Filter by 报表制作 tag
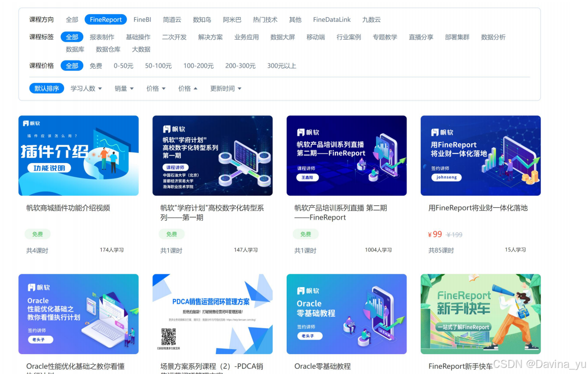This screenshot has width=588, height=374. 102,37
